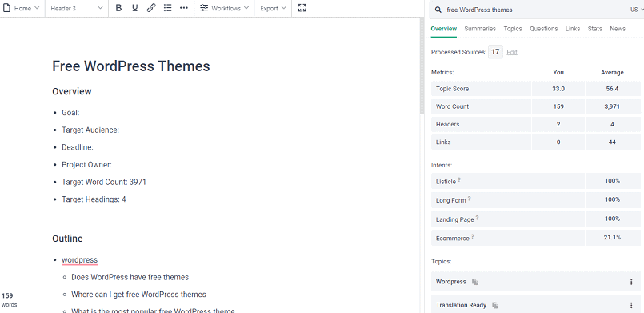Image resolution: width=644 pixels, height=313 pixels.
Task: Expand the Workflows dropdown
Action: (225, 8)
